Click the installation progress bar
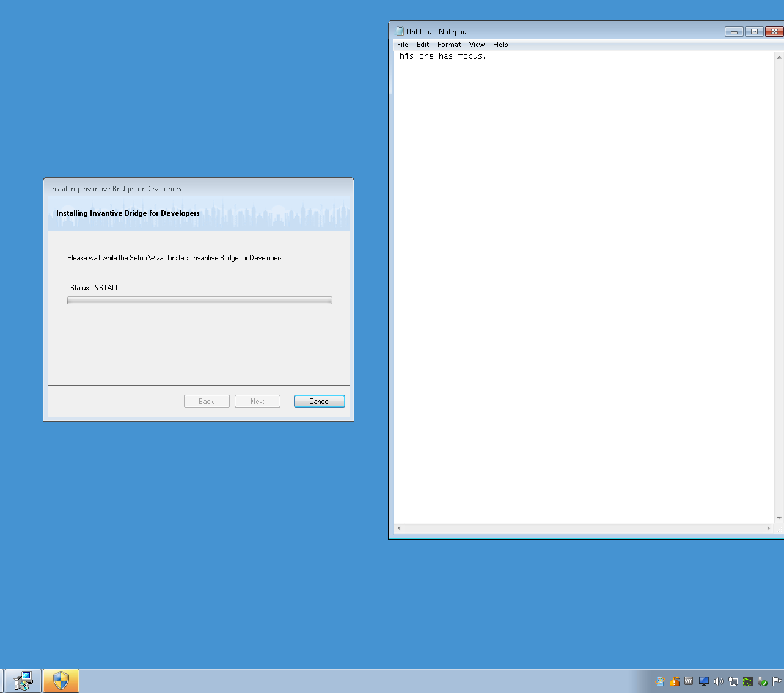784x693 pixels. 199,300
